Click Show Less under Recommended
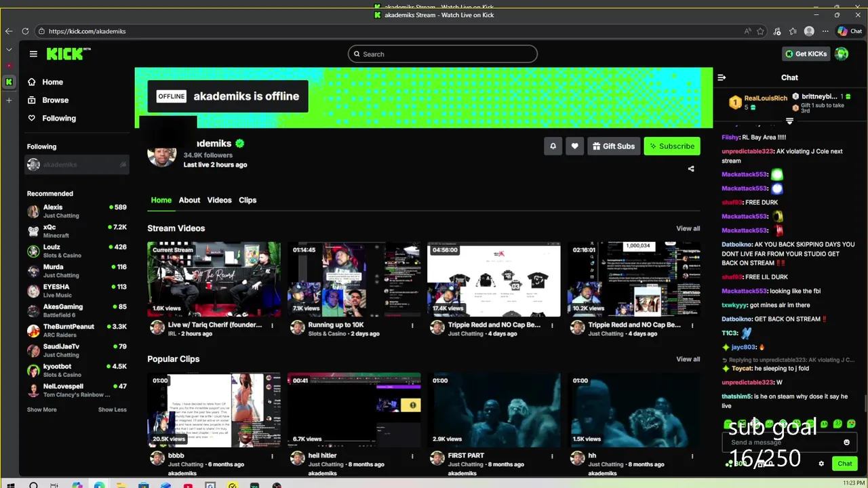This screenshot has height=488, width=868. 112,409
